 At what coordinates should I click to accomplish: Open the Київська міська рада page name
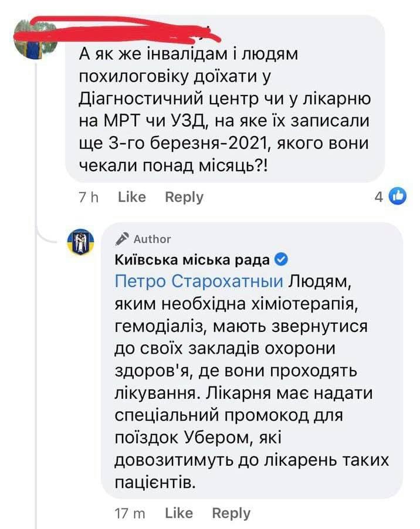(x=192, y=260)
